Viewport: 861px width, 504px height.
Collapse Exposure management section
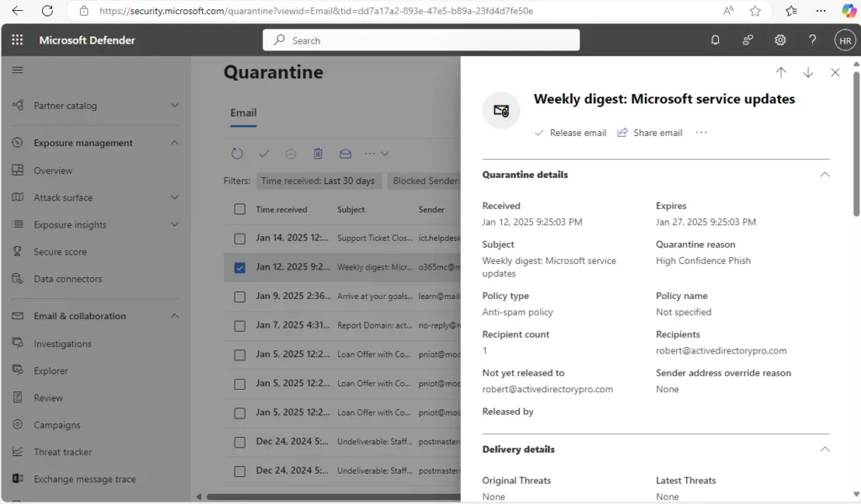pyautogui.click(x=175, y=143)
